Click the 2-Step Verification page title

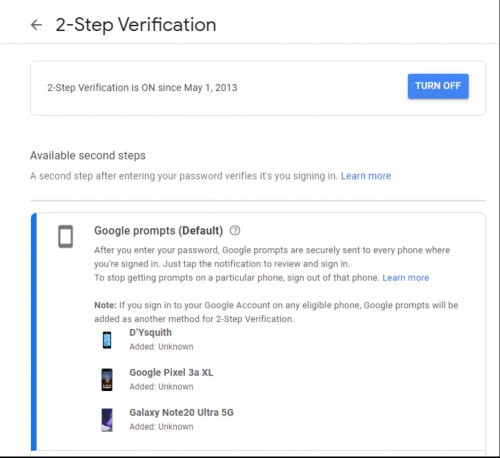136,25
